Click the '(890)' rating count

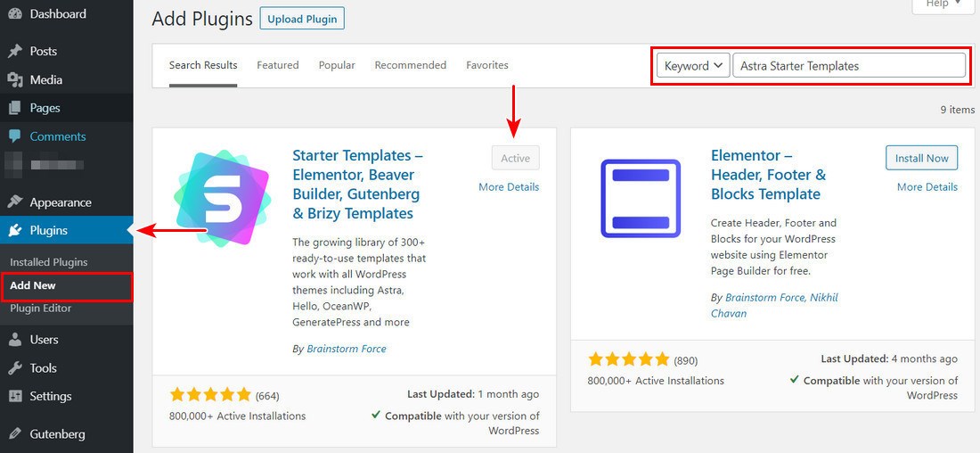click(686, 360)
